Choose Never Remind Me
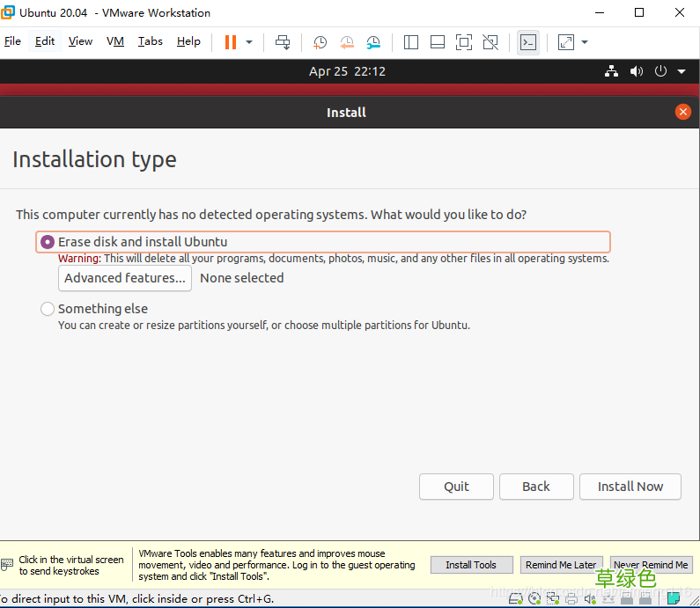The height and width of the screenshot is (608, 700). click(651, 565)
